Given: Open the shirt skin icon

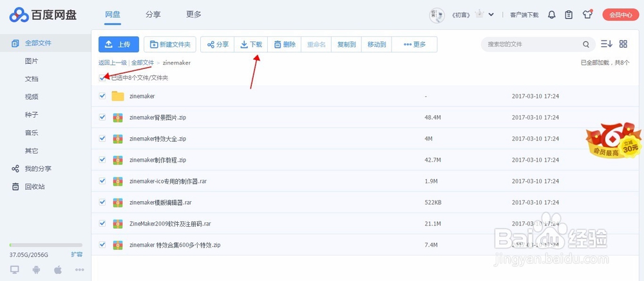Looking at the screenshot, I should (587, 14).
